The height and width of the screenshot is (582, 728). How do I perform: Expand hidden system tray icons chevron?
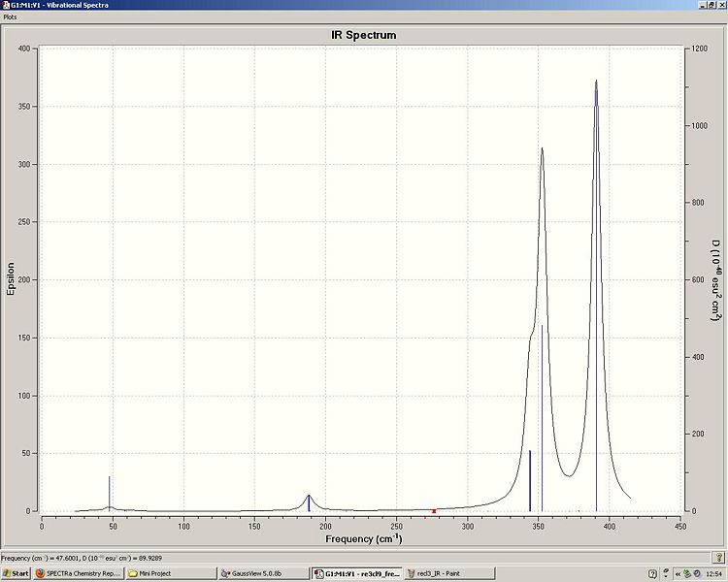(678, 574)
